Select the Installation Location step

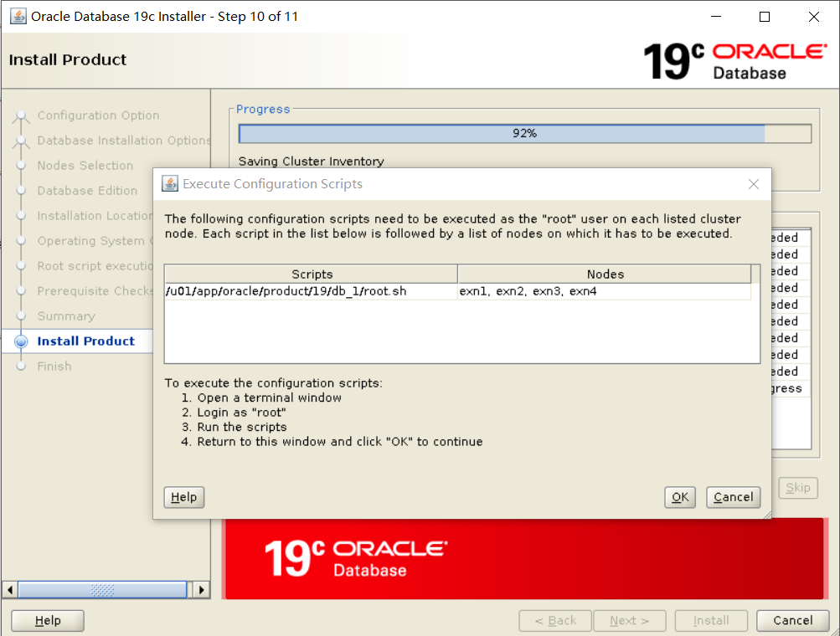pos(95,216)
